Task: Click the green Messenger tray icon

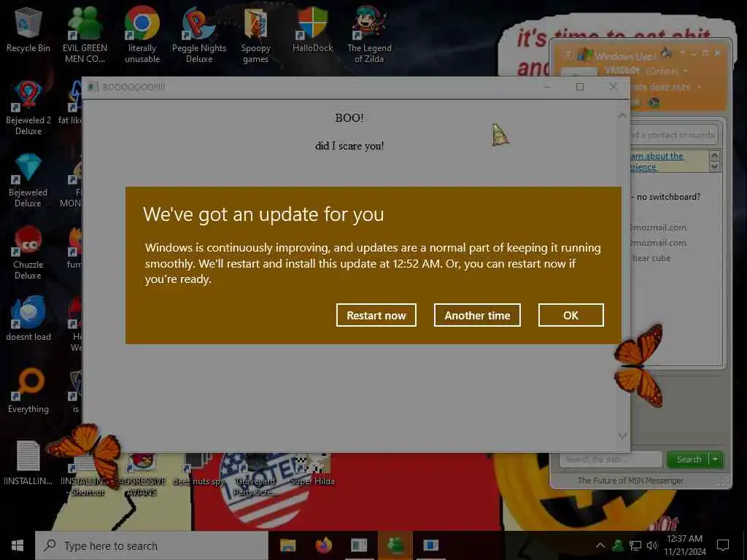Action: pos(618,545)
